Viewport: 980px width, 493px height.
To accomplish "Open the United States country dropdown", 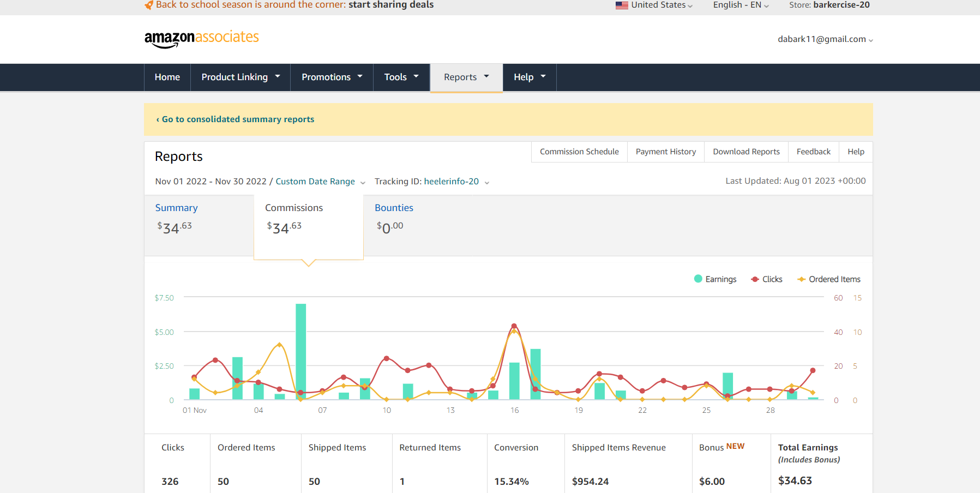I will [654, 5].
